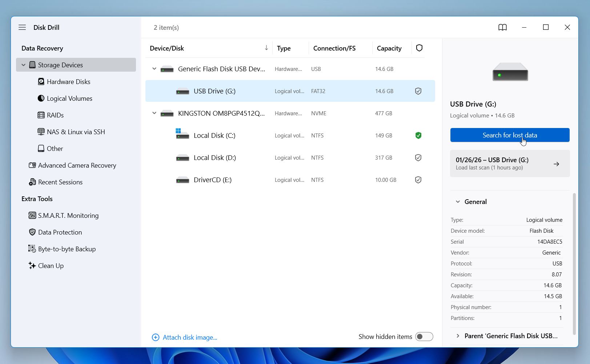Click the shield icon on DriverCD E:
This screenshot has height=364, width=590.
pyautogui.click(x=418, y=180)
